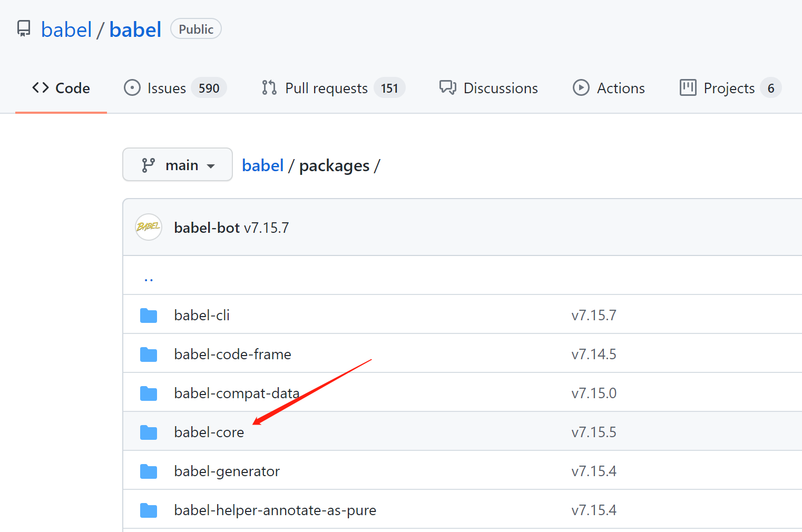Click the babel breadcrumb root link
The image size is (802, 532).
click(262, 165)
